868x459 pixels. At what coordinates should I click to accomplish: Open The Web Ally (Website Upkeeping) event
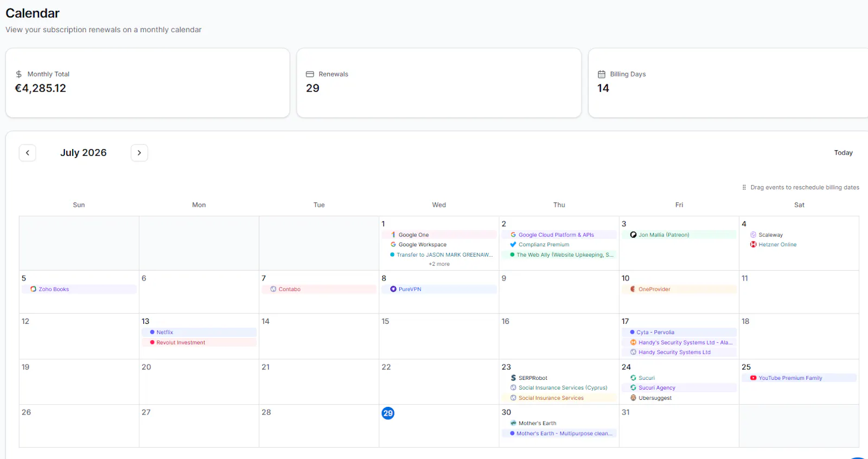[x=559, y=255]
